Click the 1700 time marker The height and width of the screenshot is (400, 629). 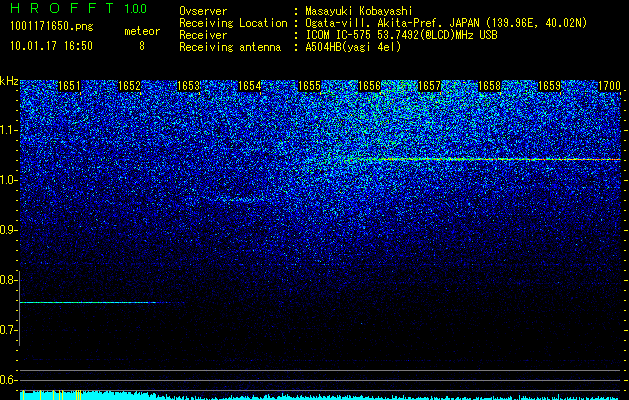(609, 86)
